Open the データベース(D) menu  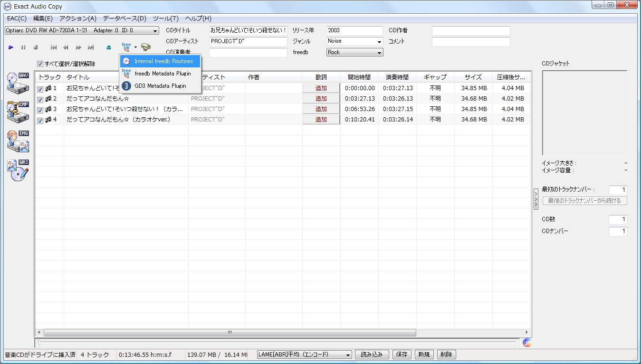(124, 19)
